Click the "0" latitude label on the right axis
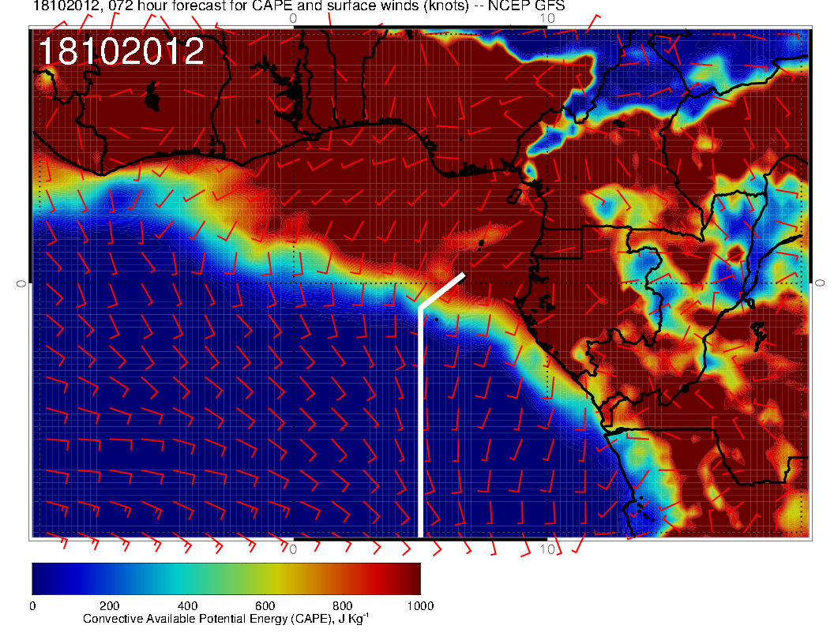834x644 pixels. [x=820, y=283]
